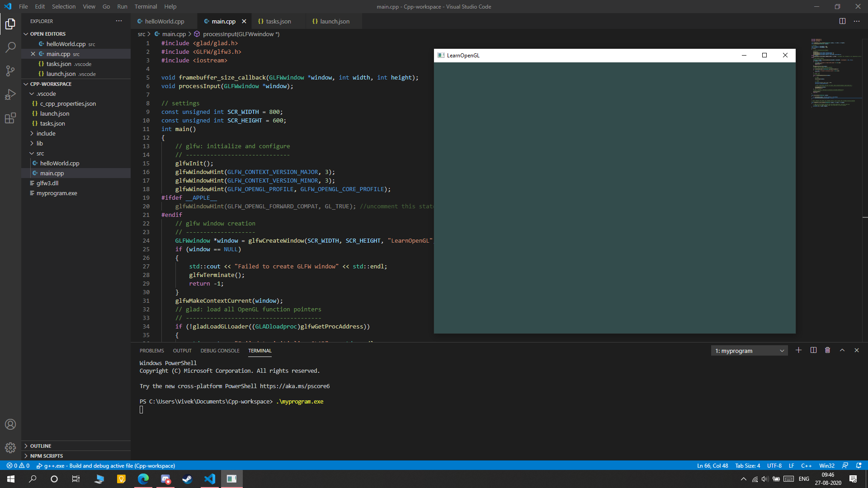The height and width of the screenshot is (488, 868).
Task: Open the Search view in activity bar
Action: coord(10,47)
